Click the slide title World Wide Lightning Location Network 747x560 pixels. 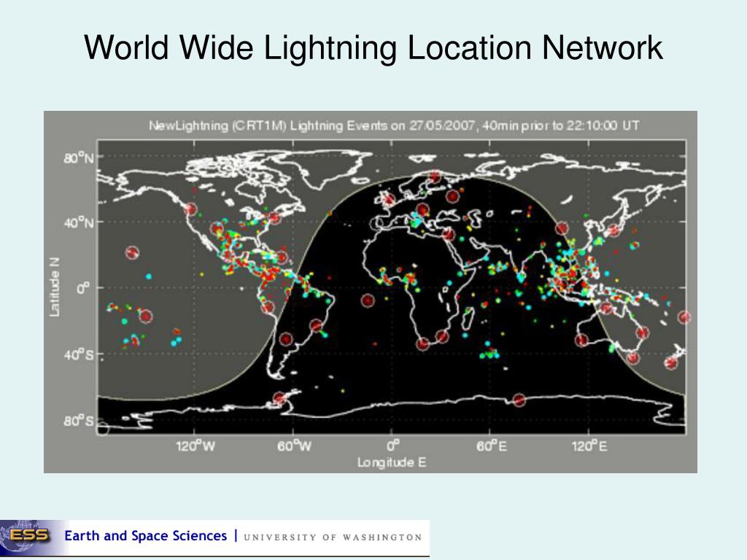[x=373, y=47]
